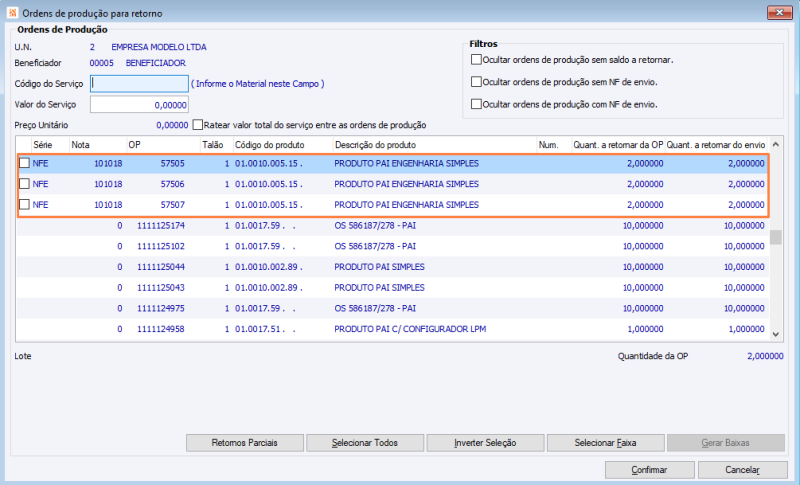800x485 pixels.
Task: Click Quant. a retornar do envio header
Action: point(716,145)
